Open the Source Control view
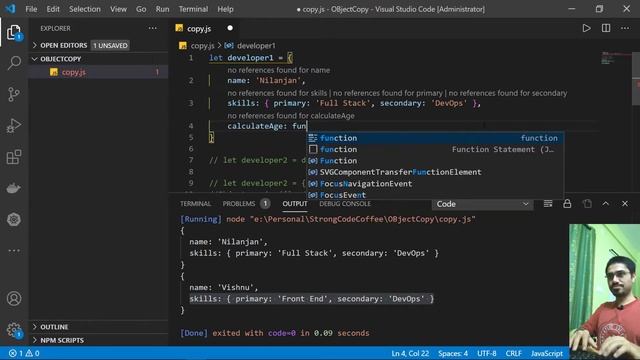 (14, 94)
